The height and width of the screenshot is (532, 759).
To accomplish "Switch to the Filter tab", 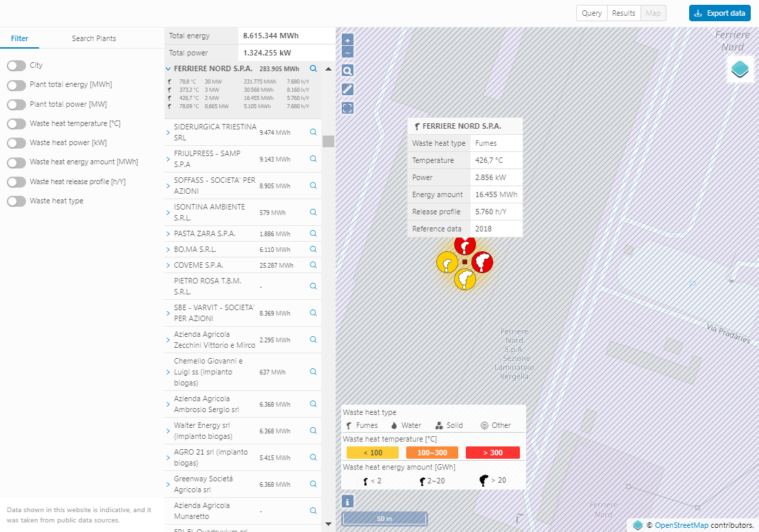I will (x=19, y=38).
